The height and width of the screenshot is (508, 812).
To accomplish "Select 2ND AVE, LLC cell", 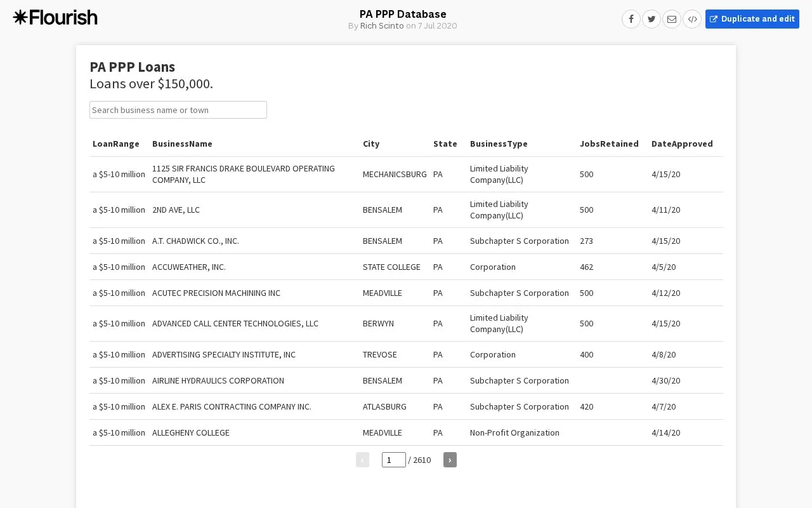I will tap(176, 210).
